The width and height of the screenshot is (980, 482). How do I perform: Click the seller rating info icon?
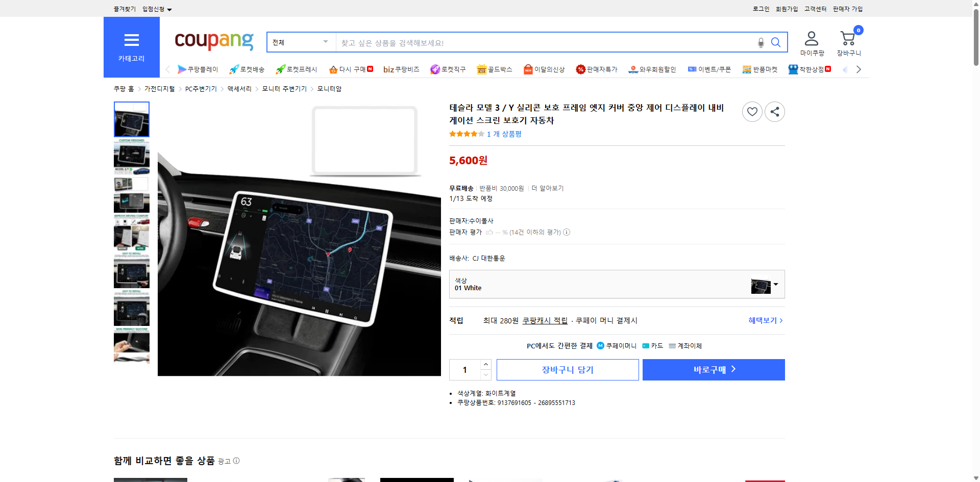coord(567,232)
